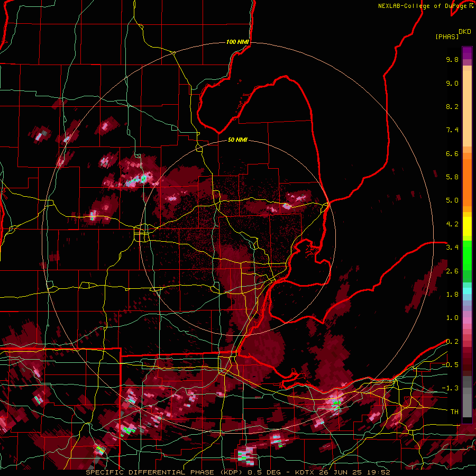This screenshot has height=476, width=476.
Task: Select the 4.2 scale label
Action: pyautogui.click(x=452, y=224)
